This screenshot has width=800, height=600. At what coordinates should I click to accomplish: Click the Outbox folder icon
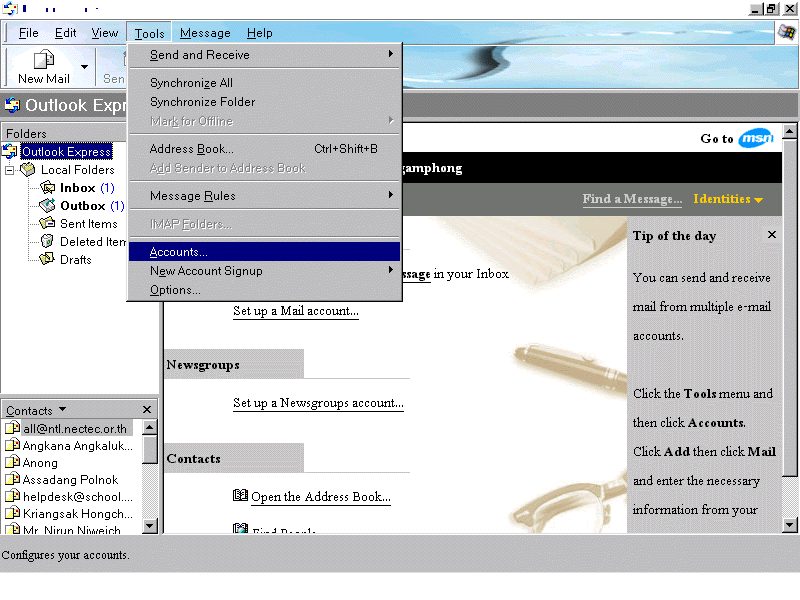(47, 206)
